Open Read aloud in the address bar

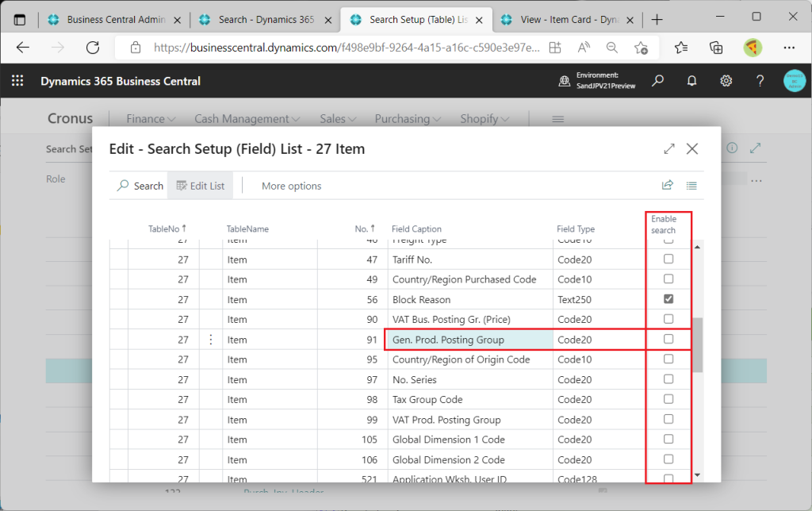tap(584, 48)
